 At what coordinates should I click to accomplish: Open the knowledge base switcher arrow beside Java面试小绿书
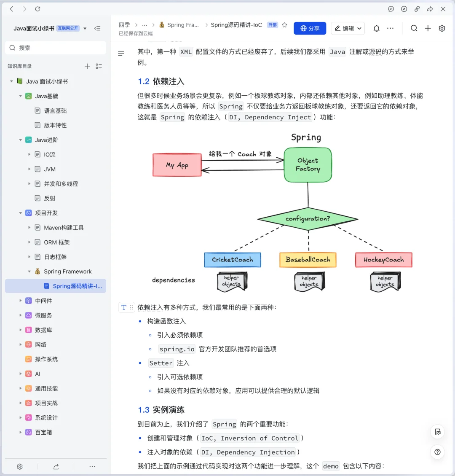[84, 28]
